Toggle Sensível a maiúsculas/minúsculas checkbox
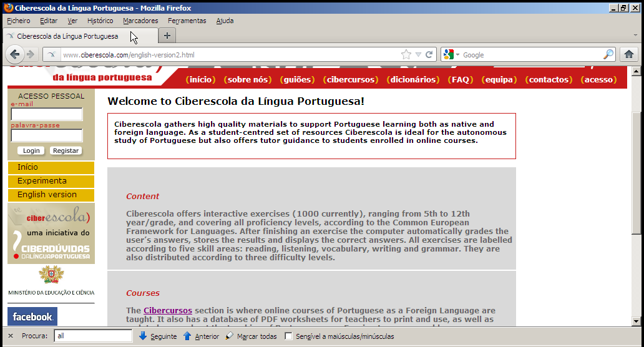644x347 pixels. tap(288, 336)
